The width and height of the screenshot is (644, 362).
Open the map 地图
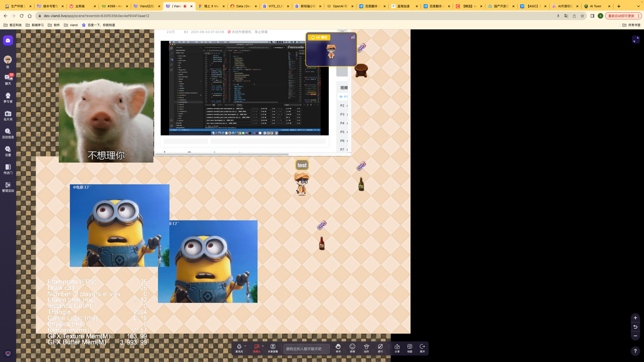pyautogui.click(x=410, y=348)
